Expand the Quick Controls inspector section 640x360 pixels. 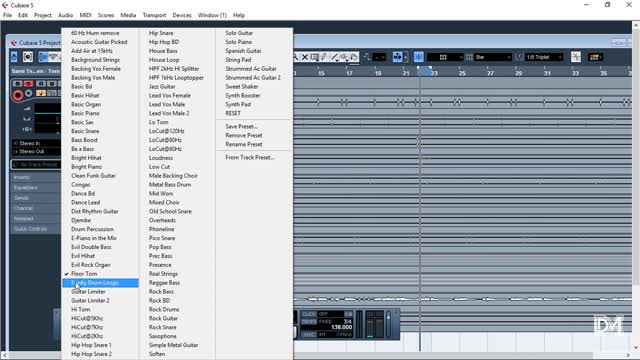pos(36,229)
